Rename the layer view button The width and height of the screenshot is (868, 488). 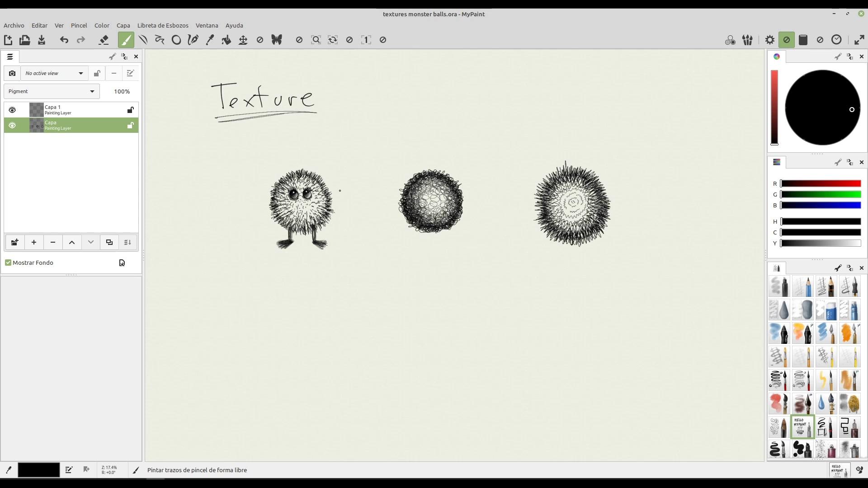coord(130,73)
